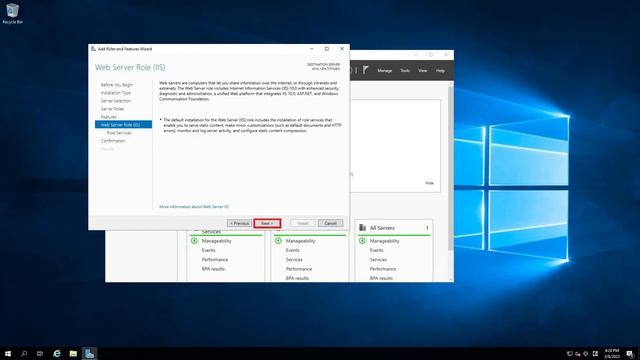Click green Manageability icon in middle tile

pyautogui.click(x=278, y=241)
